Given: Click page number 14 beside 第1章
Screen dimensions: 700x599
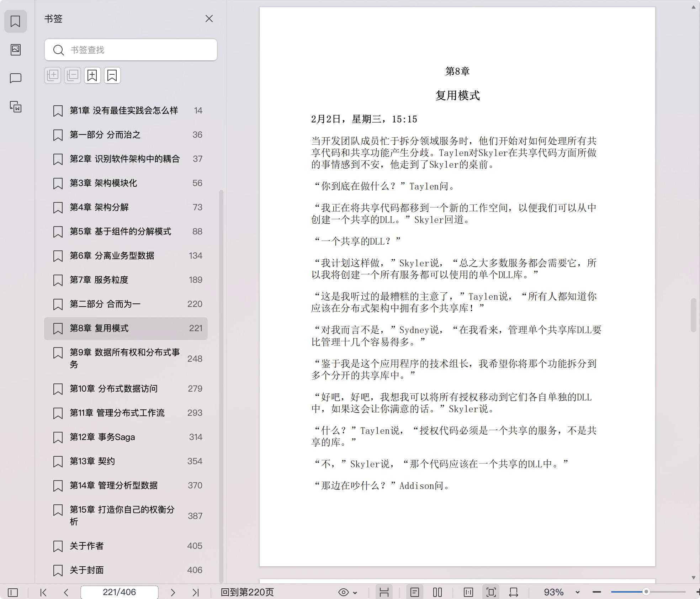Looking at the screenshot, I should point(198,111).
